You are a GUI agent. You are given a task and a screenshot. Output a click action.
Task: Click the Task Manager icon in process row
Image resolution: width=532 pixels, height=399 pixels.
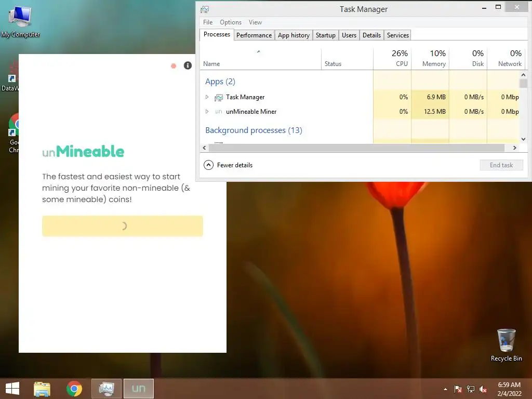[219, 98]
